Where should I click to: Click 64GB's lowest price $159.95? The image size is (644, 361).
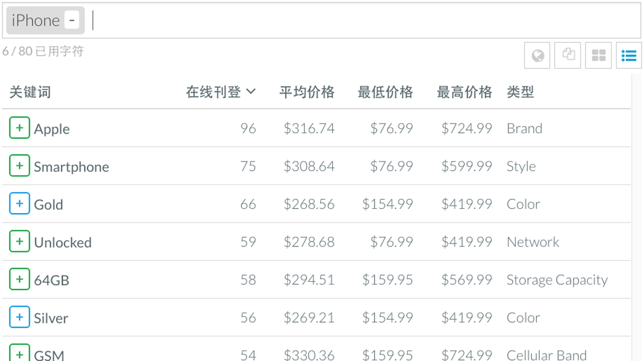[388, 280]
